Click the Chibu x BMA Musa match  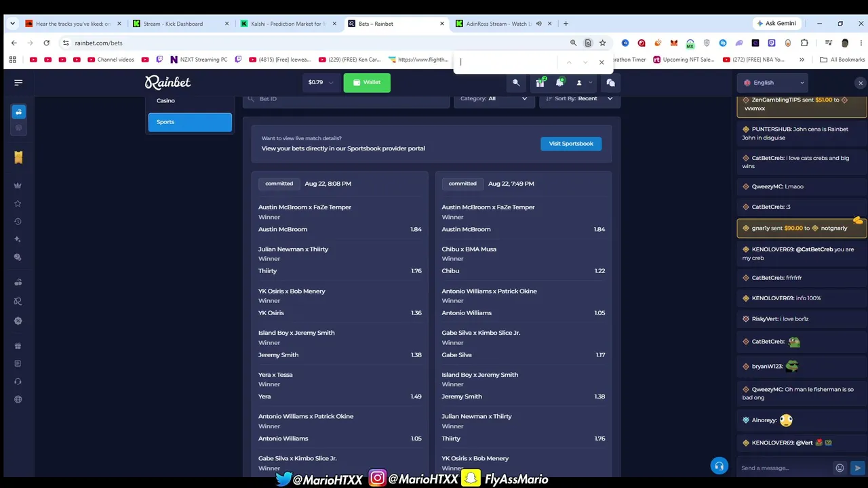pos(469,249)
